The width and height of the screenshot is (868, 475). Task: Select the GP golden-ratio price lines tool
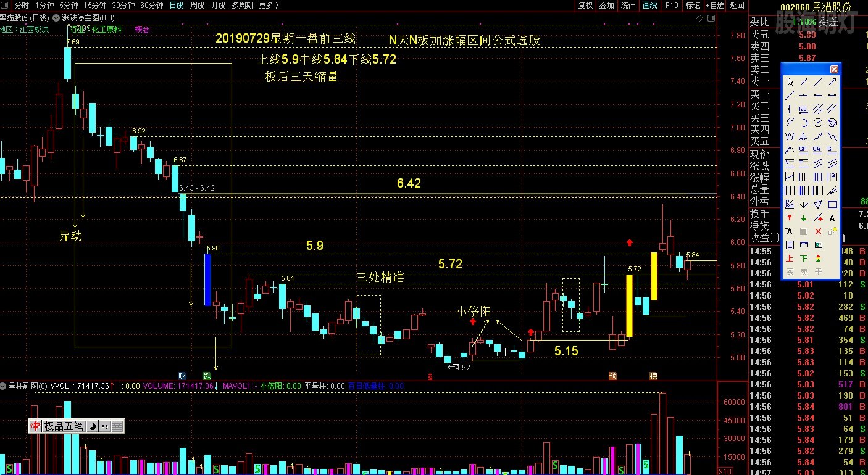(x=804, y=149)
